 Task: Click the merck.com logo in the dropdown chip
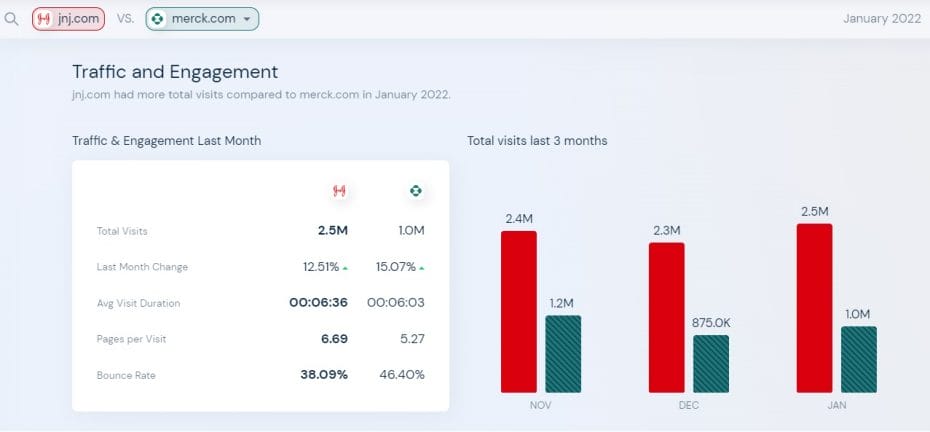(158, 19)
